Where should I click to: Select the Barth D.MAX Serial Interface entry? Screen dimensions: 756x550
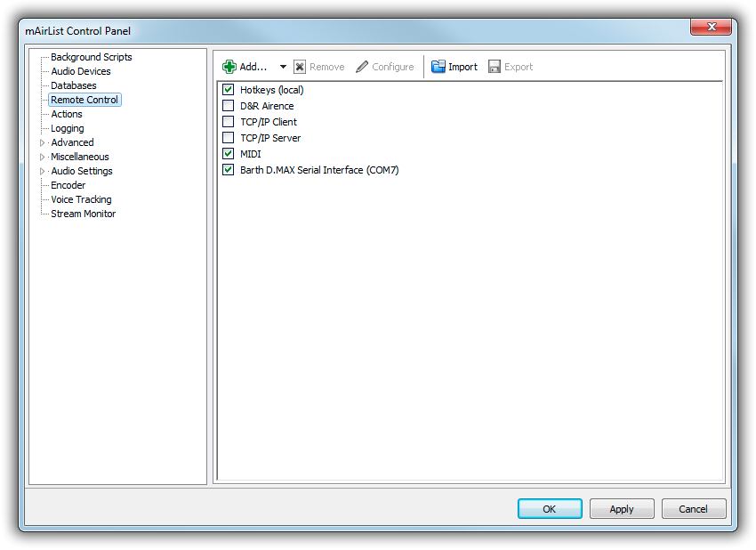(319, 170)
